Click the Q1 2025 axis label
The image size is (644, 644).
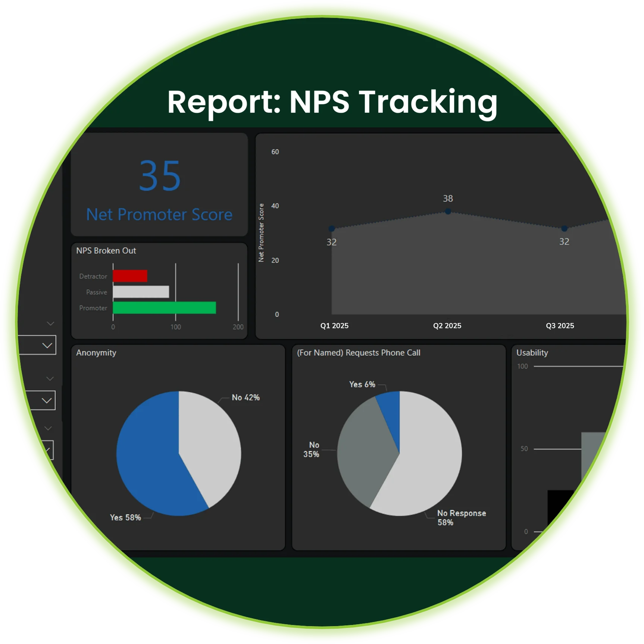click(x=334, y=326)
